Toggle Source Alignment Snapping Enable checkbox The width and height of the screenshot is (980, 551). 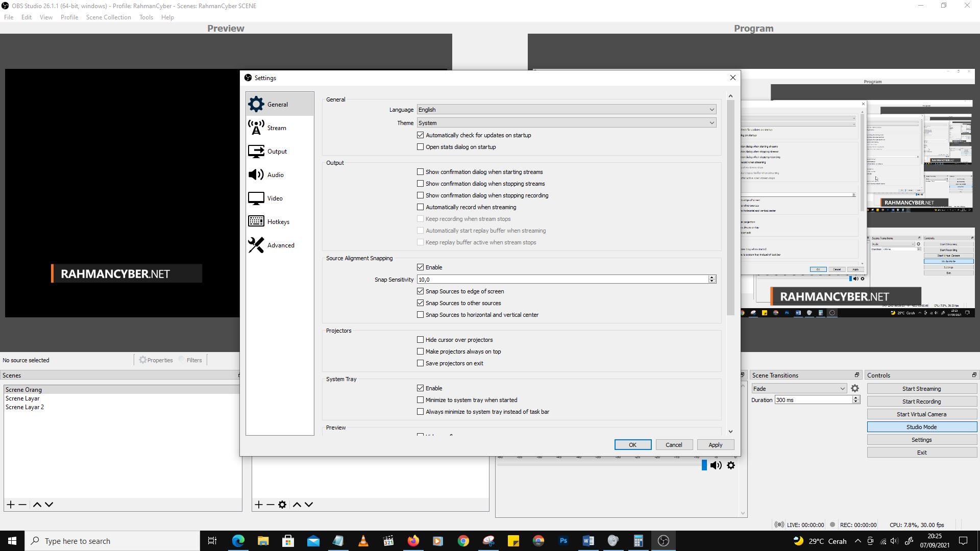click(421, 266)
